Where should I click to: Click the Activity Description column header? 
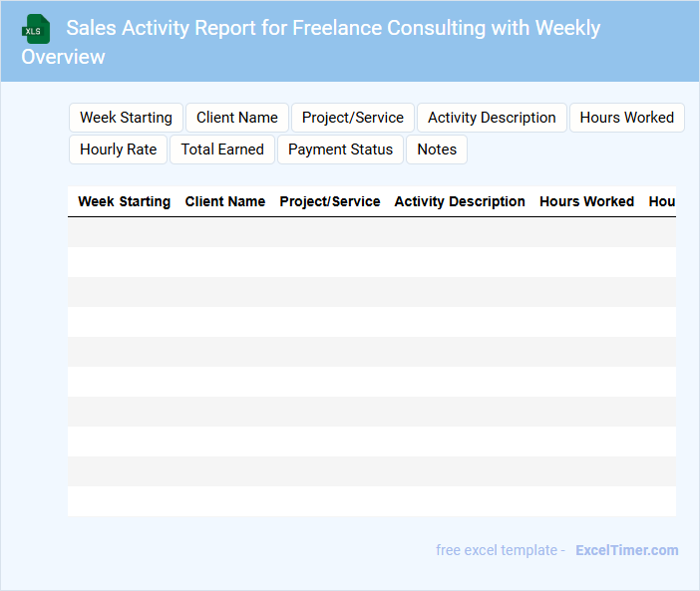point(460,201)
